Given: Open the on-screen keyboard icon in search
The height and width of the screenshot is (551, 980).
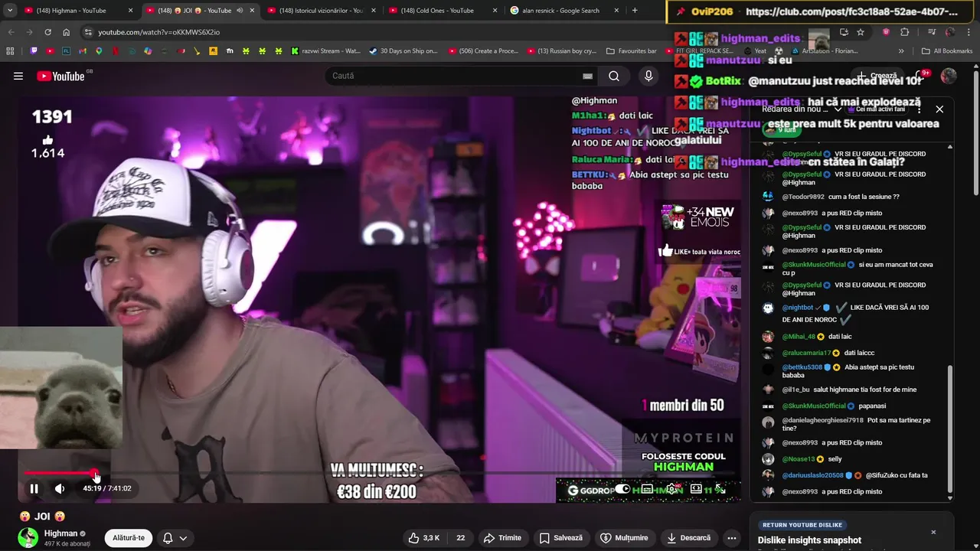Looking at the screenshot, I should [587, 76].
